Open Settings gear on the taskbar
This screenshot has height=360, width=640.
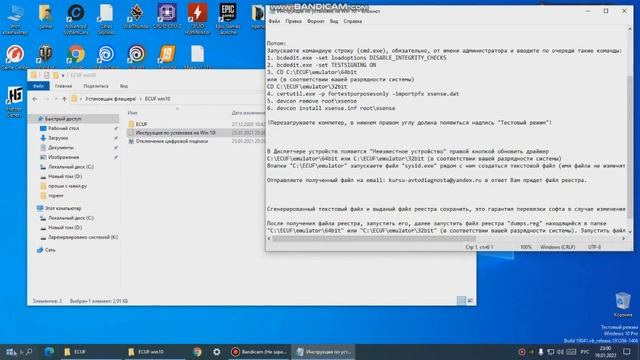(x=216, y=352)
